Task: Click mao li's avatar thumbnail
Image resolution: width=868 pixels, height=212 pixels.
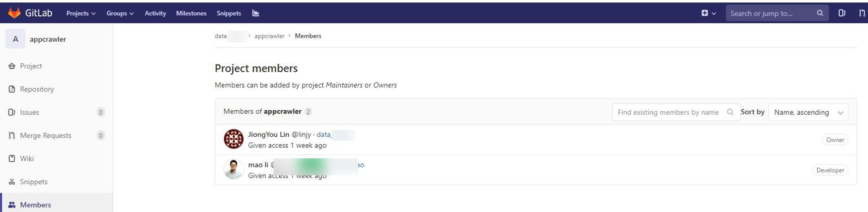Action: [233, 169]
